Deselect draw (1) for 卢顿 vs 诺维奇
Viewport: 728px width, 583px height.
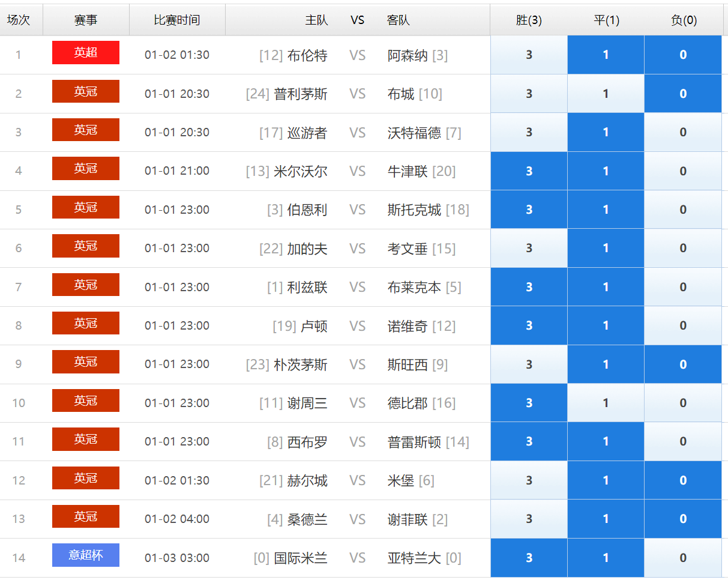[606, 325]
